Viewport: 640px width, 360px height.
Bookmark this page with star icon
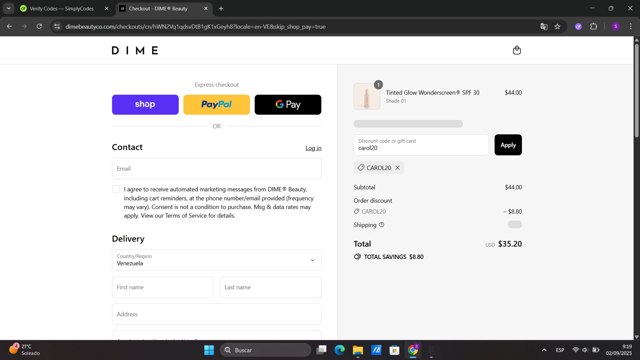click(558, 27)
